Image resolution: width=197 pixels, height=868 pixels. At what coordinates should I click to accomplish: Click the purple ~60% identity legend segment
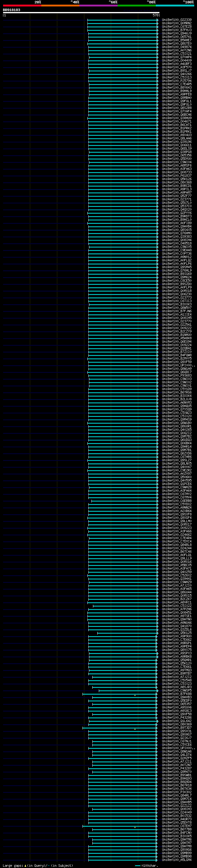[x=98, y=6]
